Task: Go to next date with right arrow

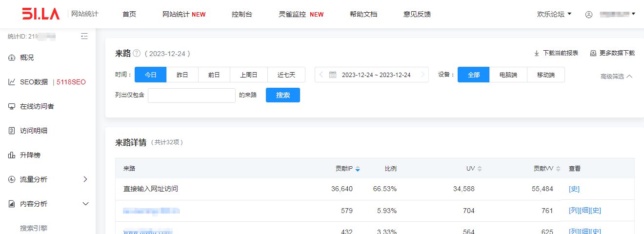Action: coord(423,75)
